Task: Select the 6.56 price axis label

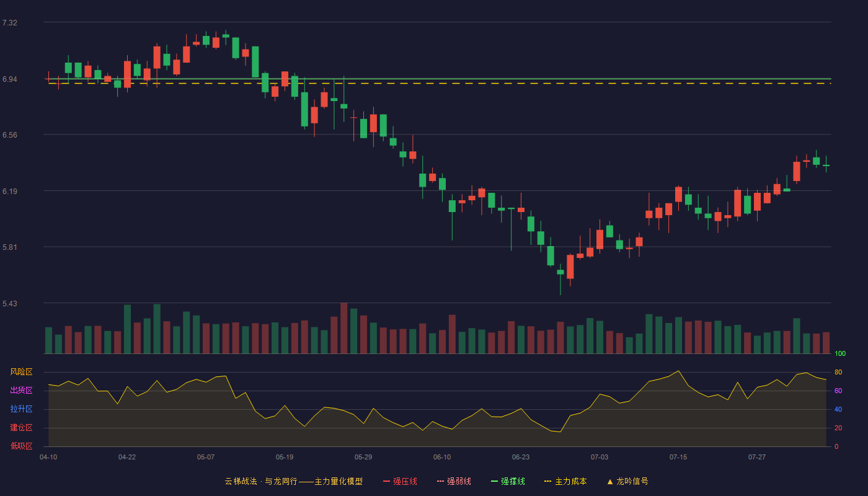Action: (10, 135)
